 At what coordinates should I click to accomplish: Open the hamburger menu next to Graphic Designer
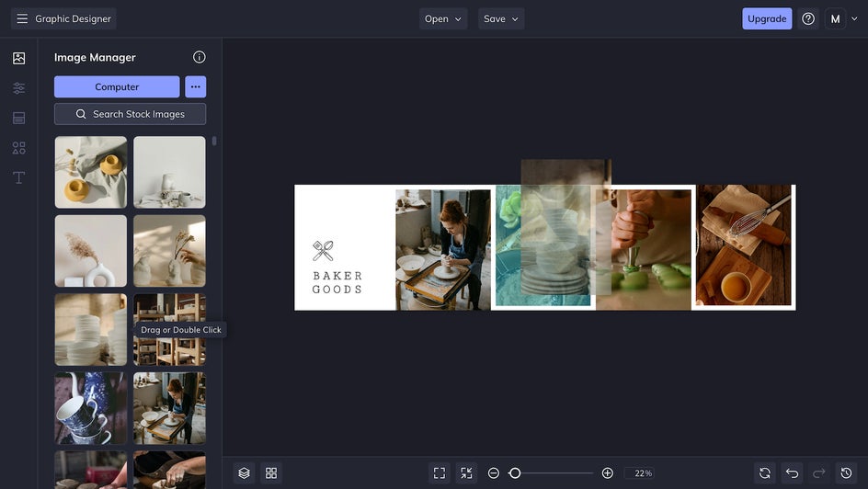(22, 18)
